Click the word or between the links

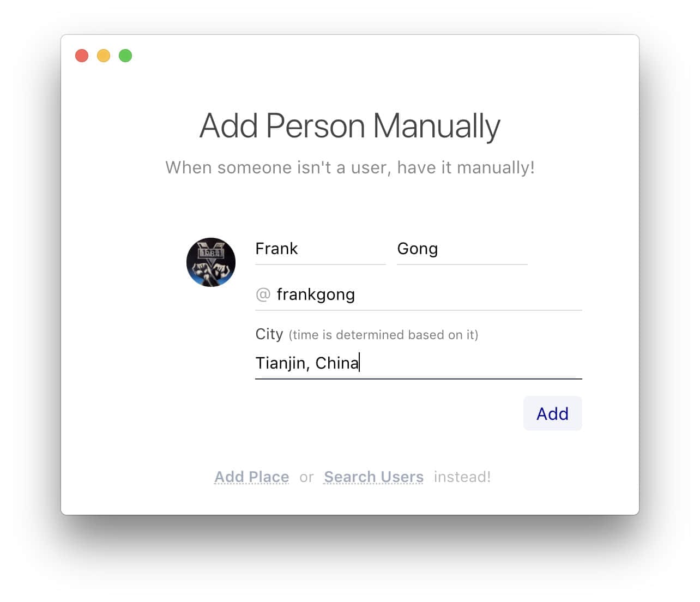[x=306, y=478]
